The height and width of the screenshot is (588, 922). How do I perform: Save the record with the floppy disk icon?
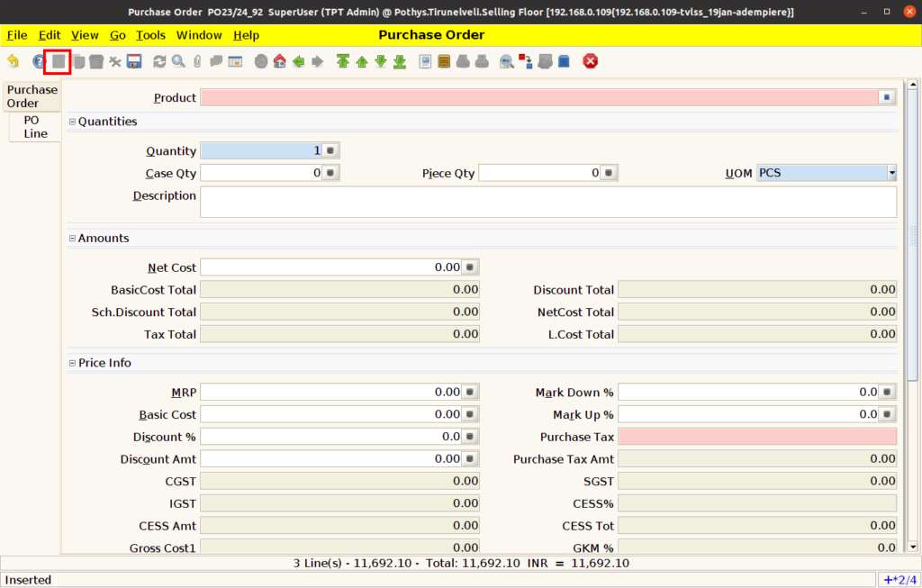[x=134, y=61]
